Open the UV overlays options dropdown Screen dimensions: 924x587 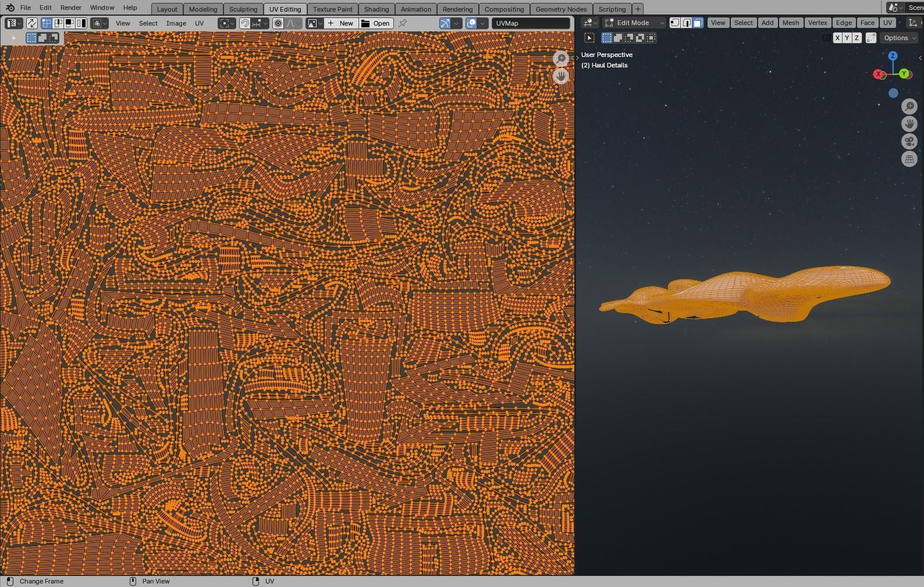coord(483,23)
